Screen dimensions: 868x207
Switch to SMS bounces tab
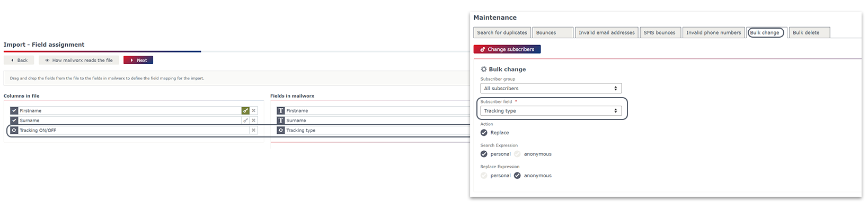pos(660,32)
